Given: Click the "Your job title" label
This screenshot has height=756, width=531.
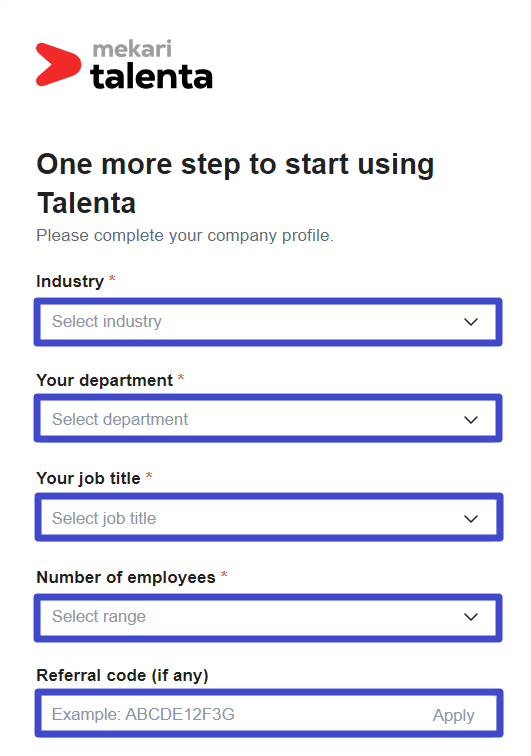Looking at the screenshot, I should pos(88,478).
